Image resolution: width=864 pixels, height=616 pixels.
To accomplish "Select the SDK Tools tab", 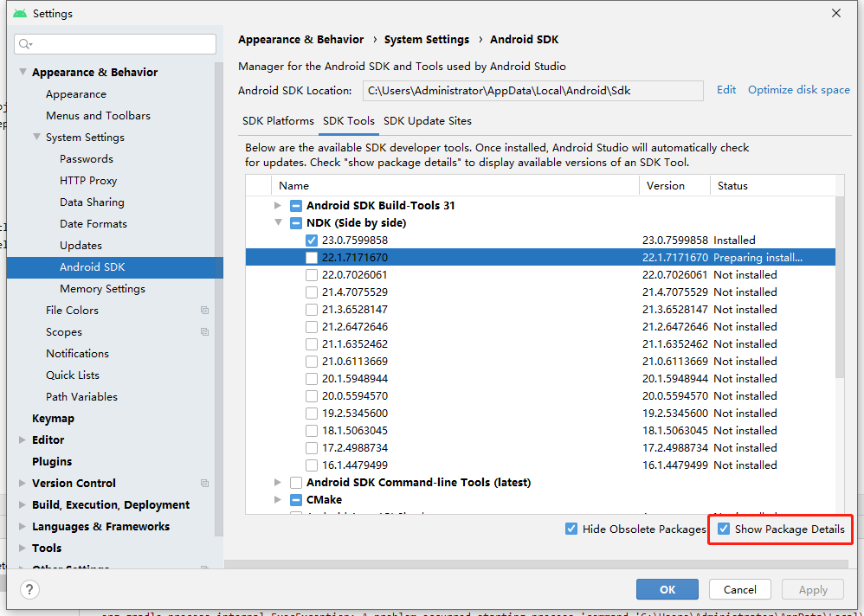I will coord(349,121).
